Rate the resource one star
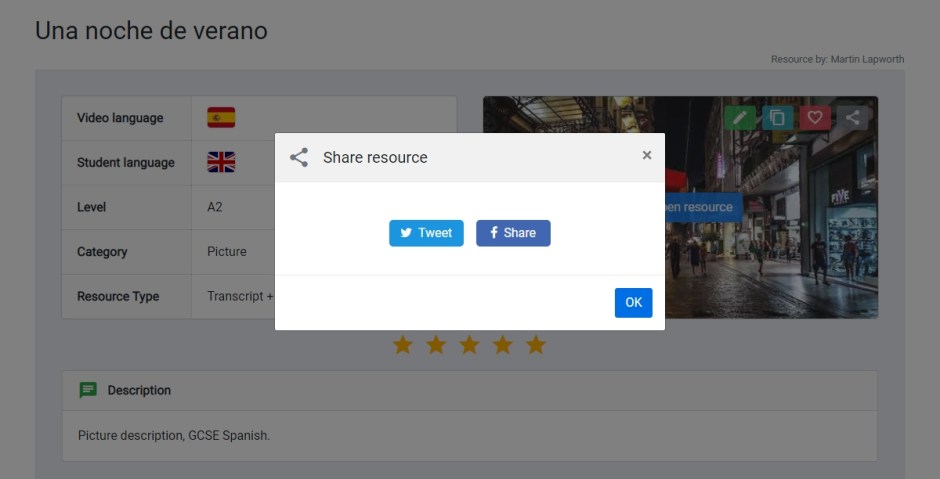Viewport: 940px width, 479px height. 402,345
